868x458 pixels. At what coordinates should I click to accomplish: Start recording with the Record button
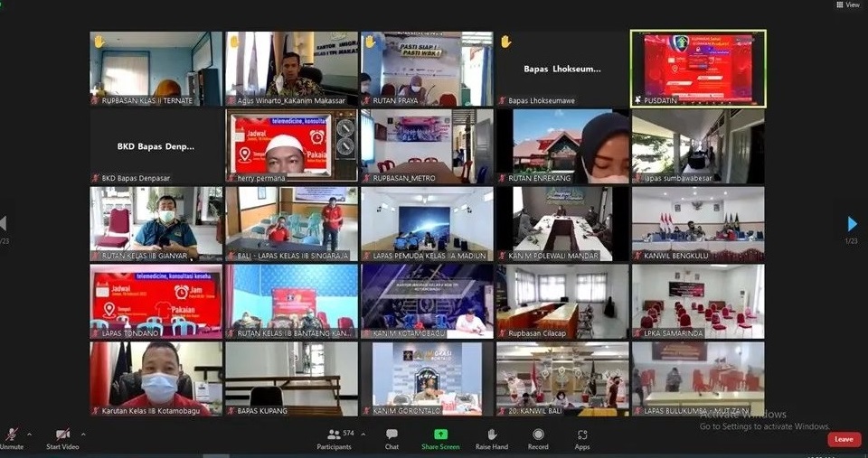pyautogui.click(x=538, y=439)
